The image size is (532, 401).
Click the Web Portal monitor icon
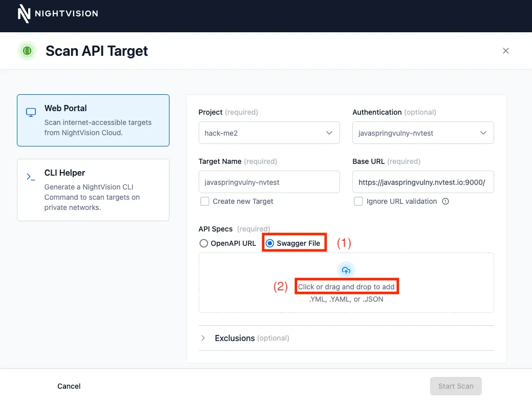coord(31,112)
